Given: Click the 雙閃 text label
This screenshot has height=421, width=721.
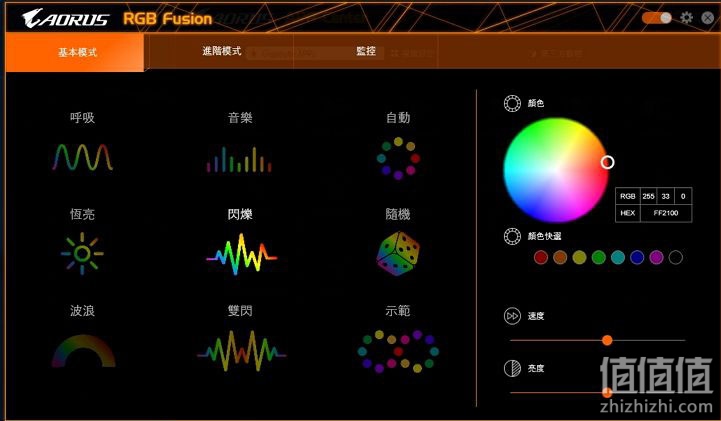Looking at the screenshot, I should [240, 311].
